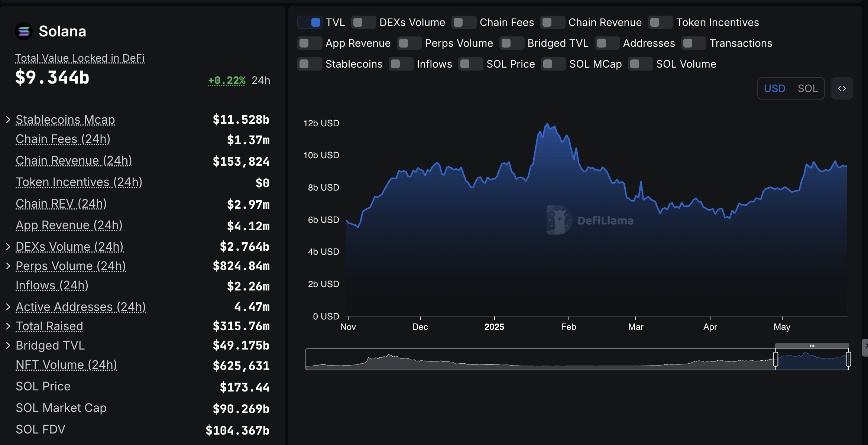Enable the Stablecoins chart toggle
Image resolution: width=868 pixels, height=445 pixels.
click(x=310, y=64)
